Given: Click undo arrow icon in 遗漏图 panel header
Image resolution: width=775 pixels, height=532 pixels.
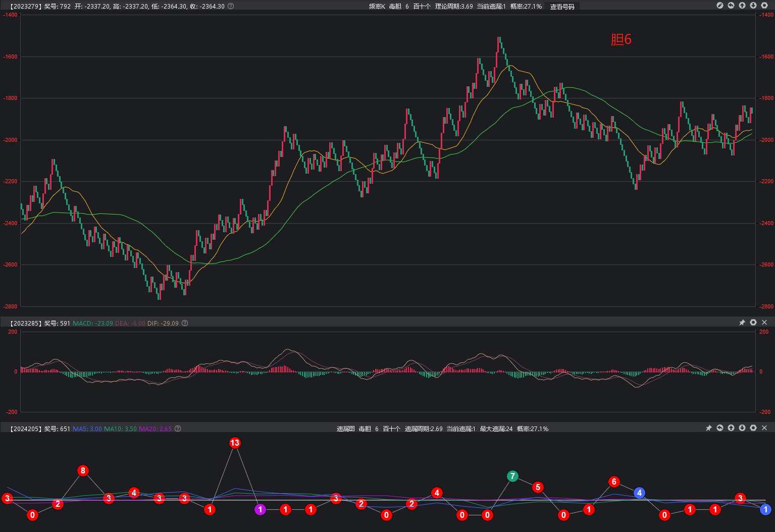Looking at the screenshot, I should (x=720, y=428).
